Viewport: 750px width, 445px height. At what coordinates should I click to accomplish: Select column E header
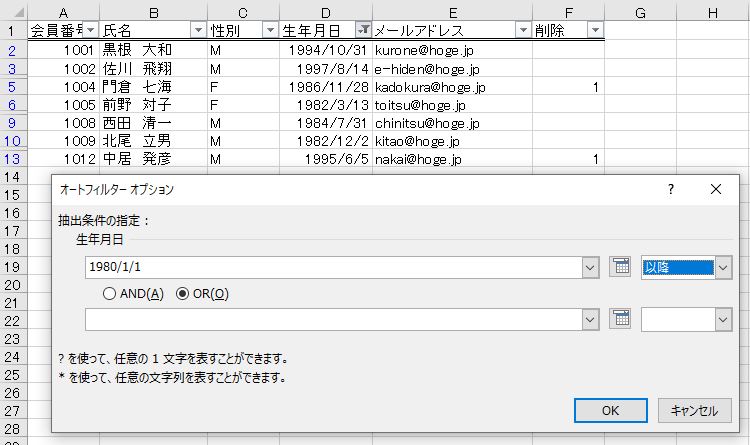click(452, 13)
